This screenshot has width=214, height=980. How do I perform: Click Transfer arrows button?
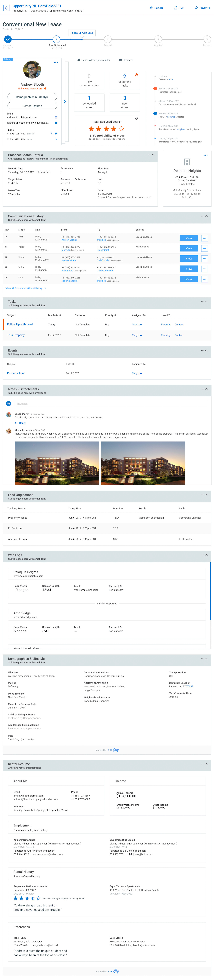coord(126,60)
